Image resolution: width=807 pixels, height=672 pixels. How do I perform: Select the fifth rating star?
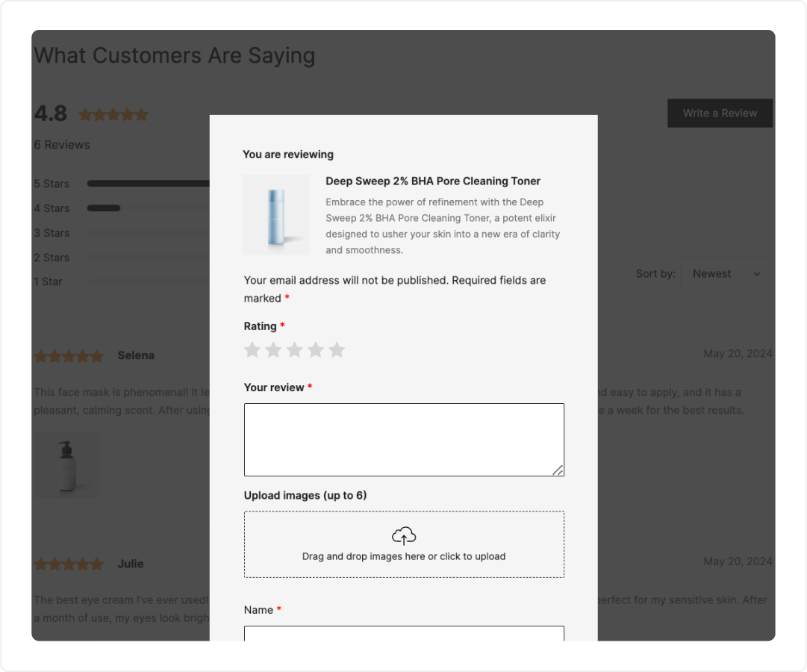tap(337, 349)
